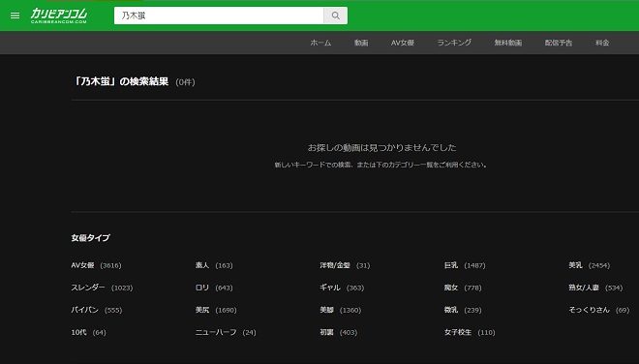The height and width of the screenshot is (364, 639).
Task: Select the ロリ (643) category link
Action: (214, 288)
